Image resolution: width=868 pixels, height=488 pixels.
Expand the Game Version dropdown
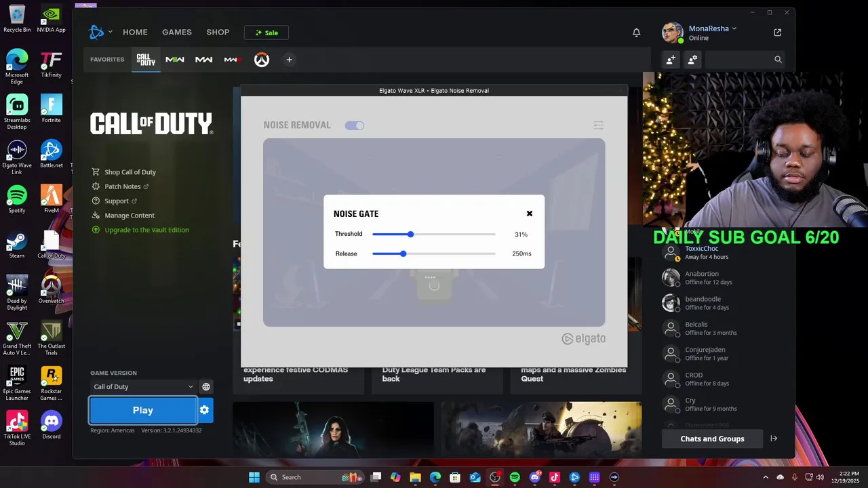(143, 386)
